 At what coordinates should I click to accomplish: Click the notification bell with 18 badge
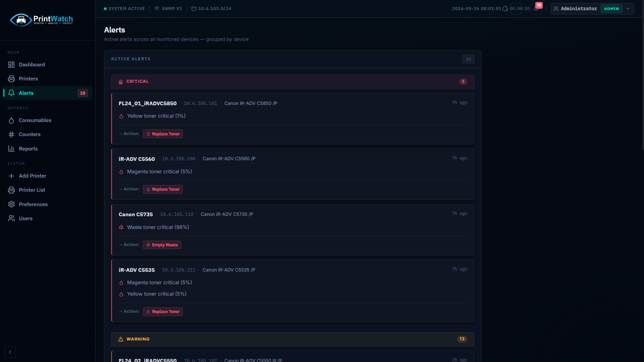(x=536, y=8)
